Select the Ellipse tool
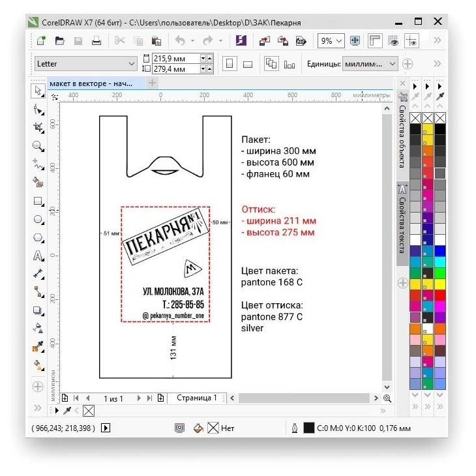 pos(38,220)
